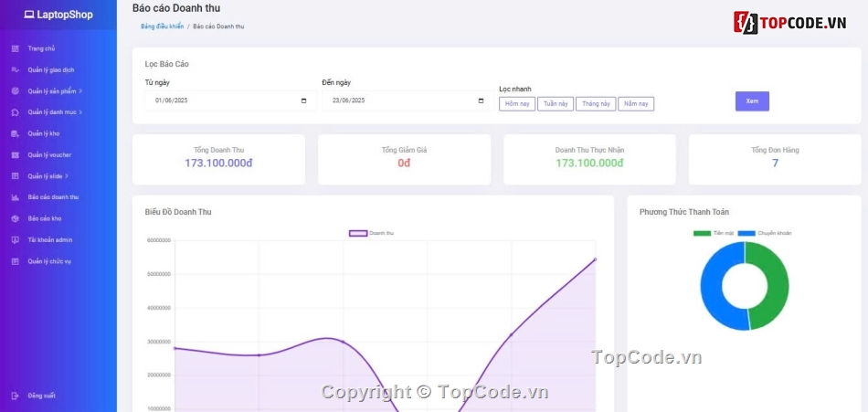Click the Quản lý chức vụ icon
868x412 pixels.
pos(16,261)
